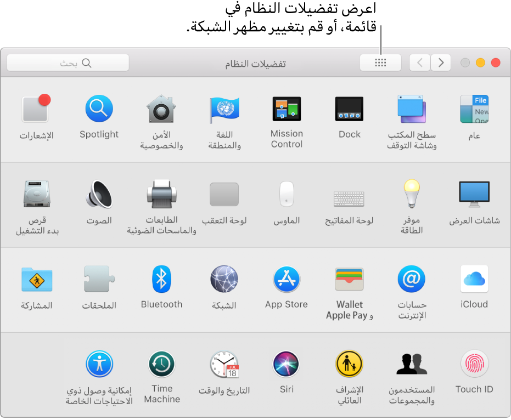Click the red close window button
The image size is (511, 420).
tap(496, 63)
